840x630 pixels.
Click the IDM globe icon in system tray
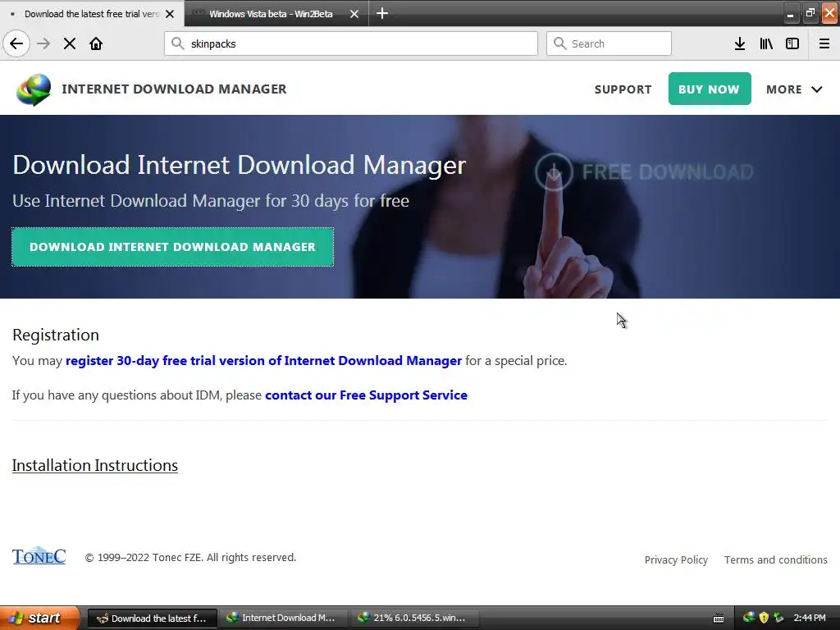tap(749, 618)
